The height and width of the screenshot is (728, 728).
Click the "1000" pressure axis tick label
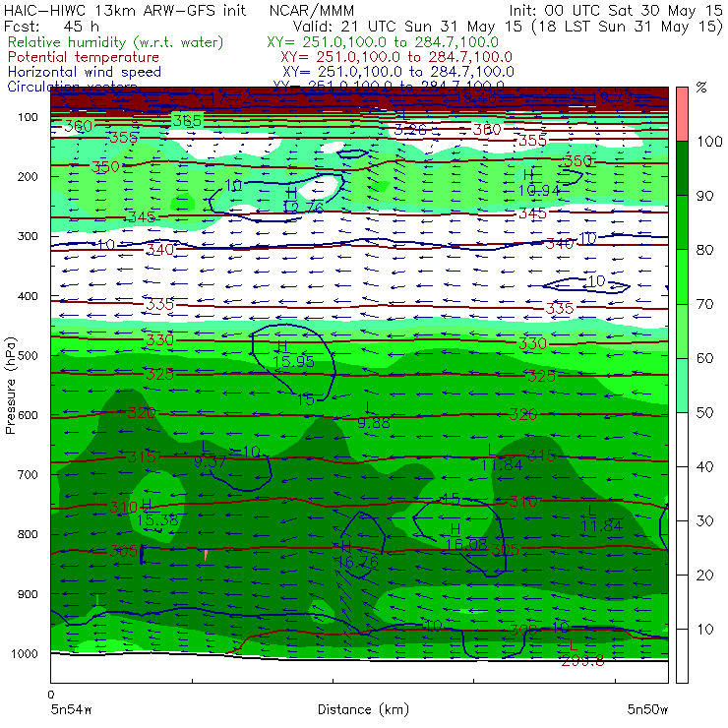pyautogui.click(x=25, y=653)
